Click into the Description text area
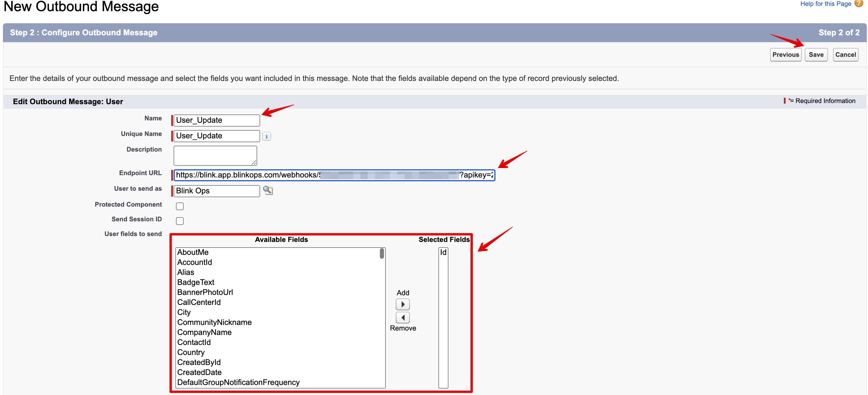Viewport: 868px width, 395px height. [x=215, y=155]
